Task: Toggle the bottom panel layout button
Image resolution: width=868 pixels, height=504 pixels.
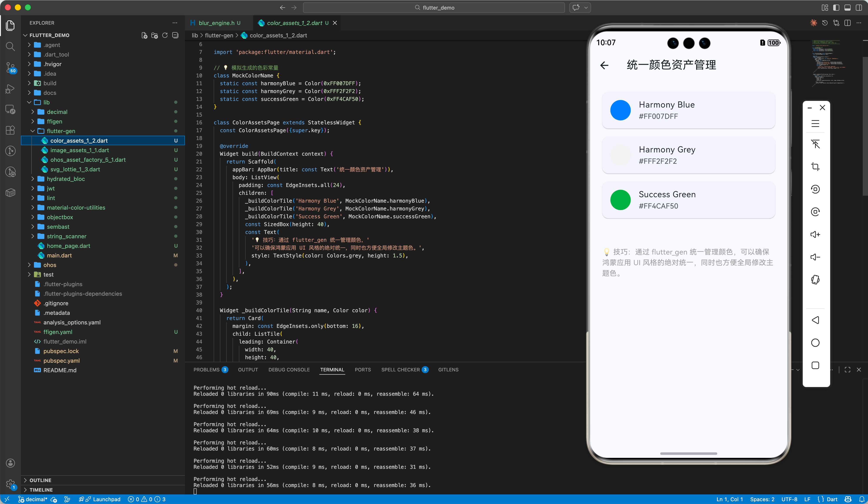Action: [847, 8]
